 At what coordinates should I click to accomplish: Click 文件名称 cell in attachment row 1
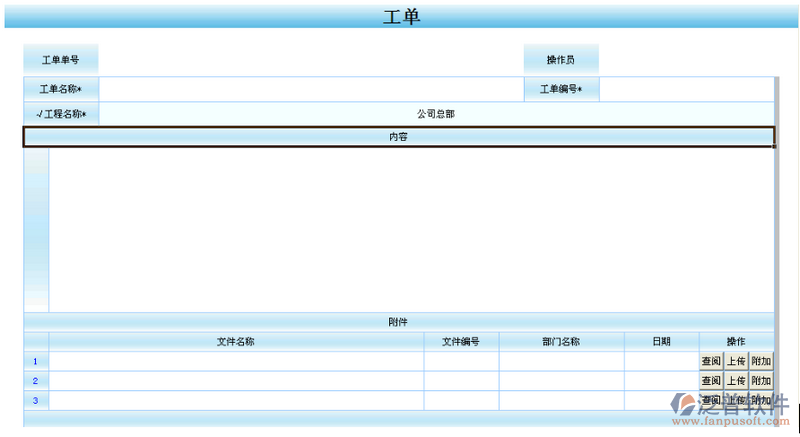[x=236, y=361]
